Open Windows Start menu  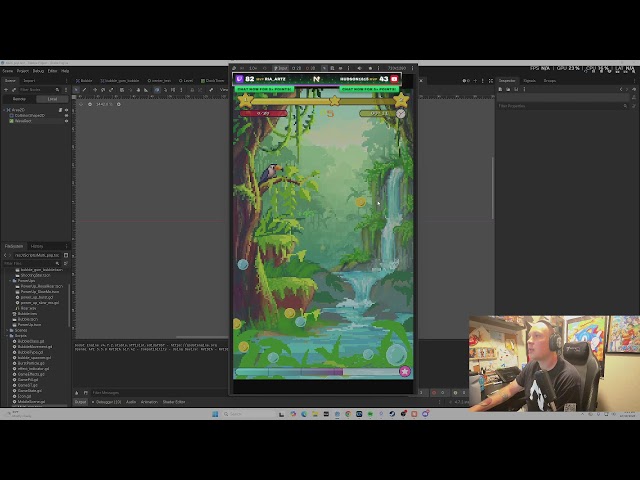point(215,414)
